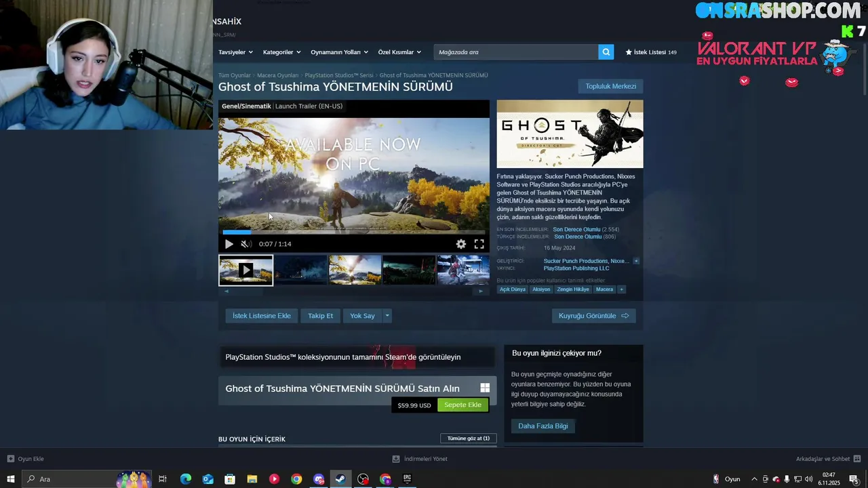Open Sucker Punch Productions developer link
Viewport: 868px width, 488px height.
click(575, 261)
